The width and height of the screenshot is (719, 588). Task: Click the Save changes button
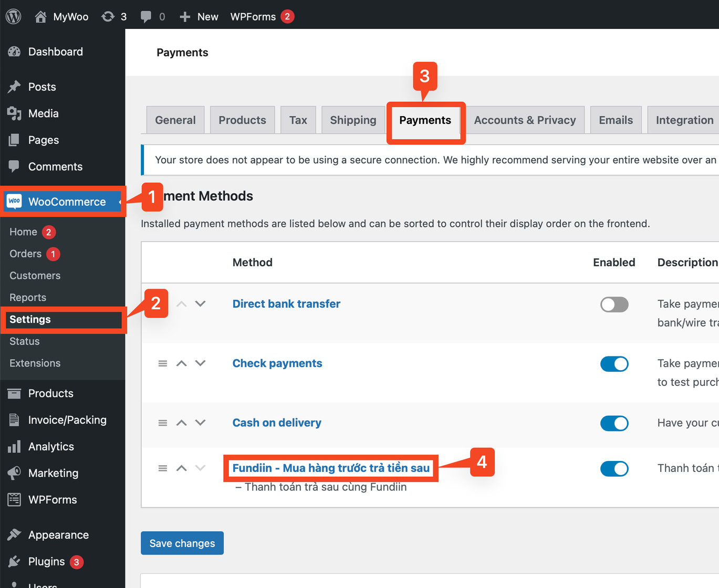point(182,543)
